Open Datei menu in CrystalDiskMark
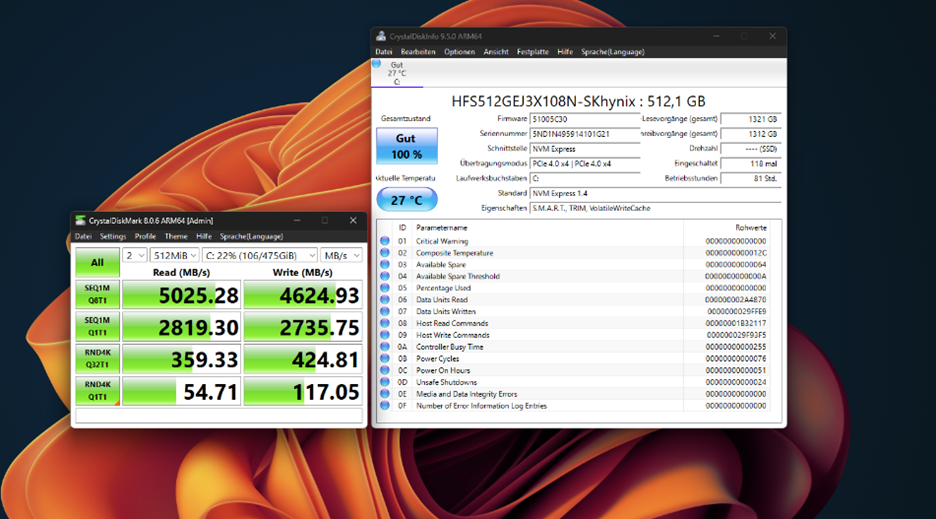This screenshot has height=519, width=936. [x=83, y=237]
